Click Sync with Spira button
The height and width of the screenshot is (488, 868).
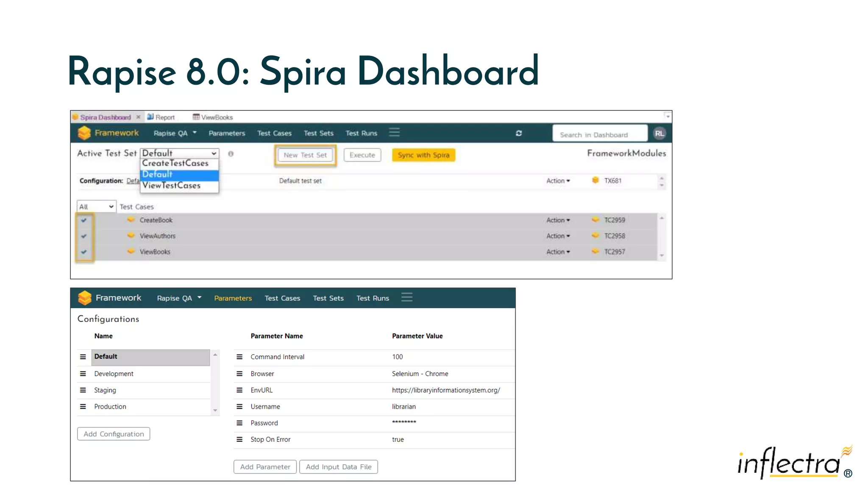[x=423, y=155]
